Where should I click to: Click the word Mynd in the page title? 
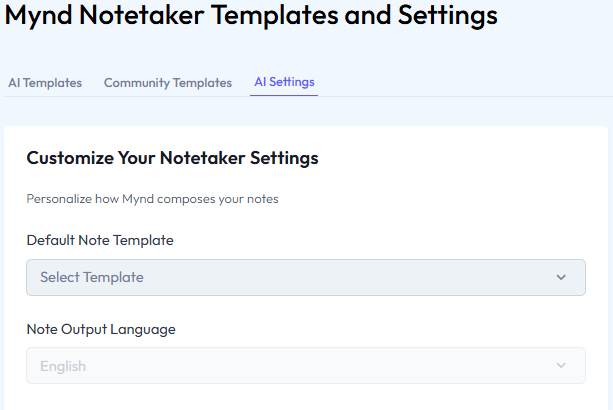[x=42, y=16]
